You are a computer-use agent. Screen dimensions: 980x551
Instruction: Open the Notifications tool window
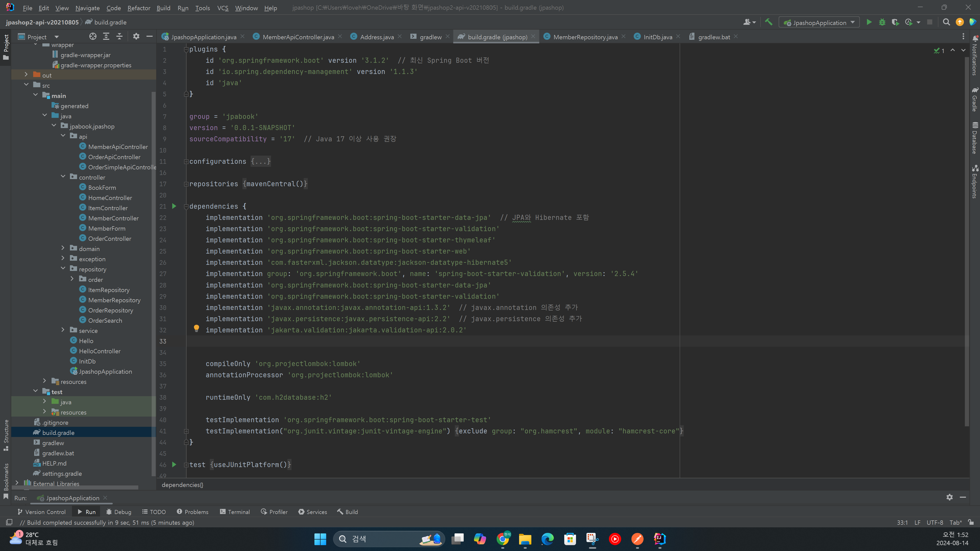tap(975, 56)
